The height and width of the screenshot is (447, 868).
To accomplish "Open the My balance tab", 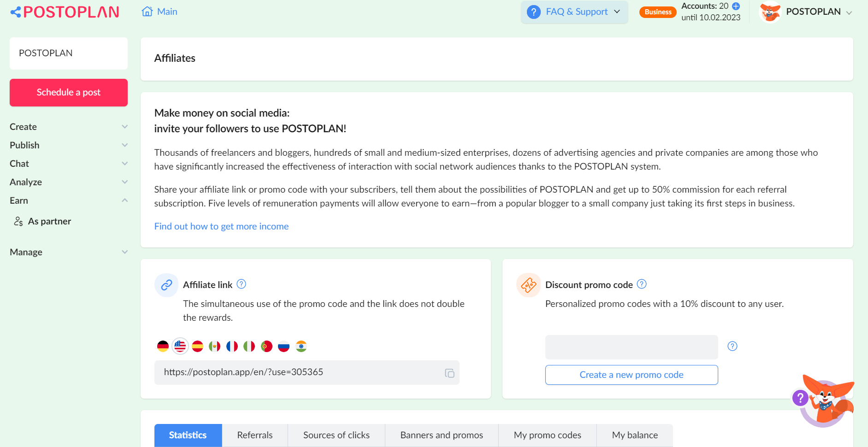I will [x=635, y=435].
